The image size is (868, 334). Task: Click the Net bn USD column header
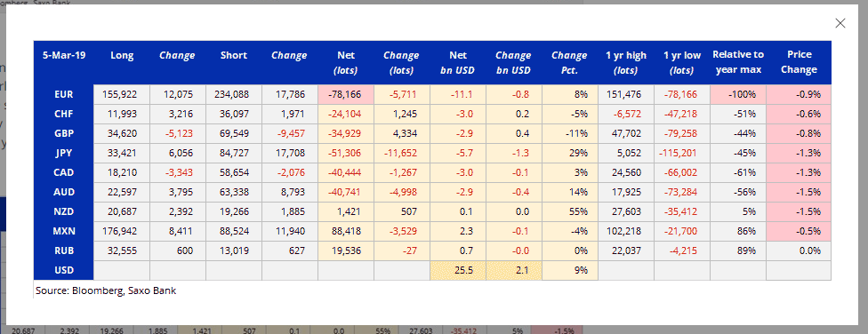pos(458,62)
